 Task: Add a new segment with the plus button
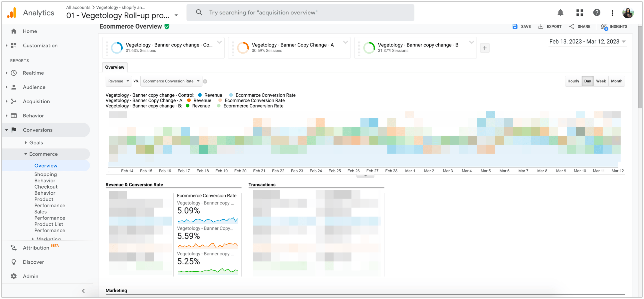(484, 48)
